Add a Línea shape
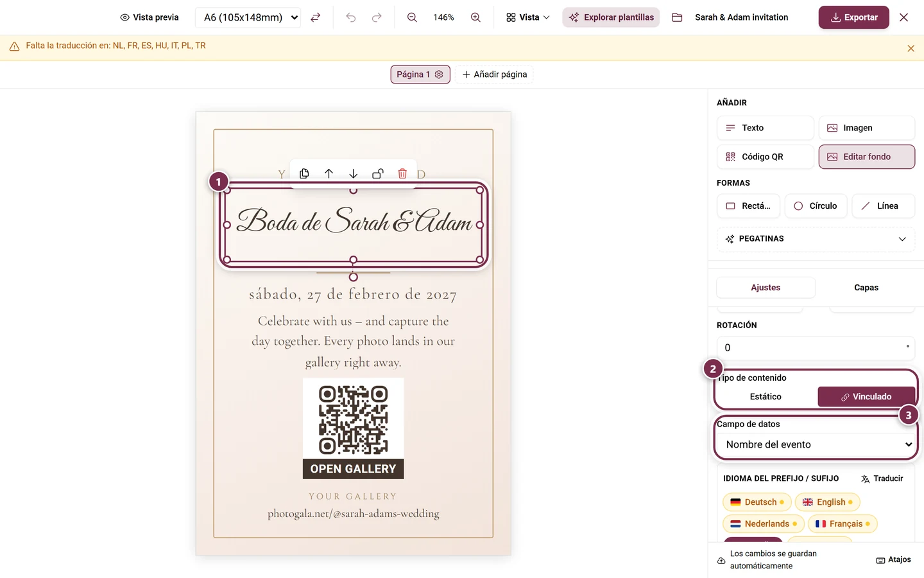This screenshot has width=924, height=578. click(883, 206)
